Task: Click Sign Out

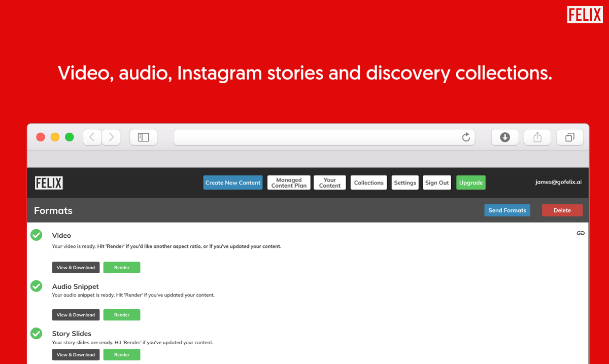Action: (437, 183)
